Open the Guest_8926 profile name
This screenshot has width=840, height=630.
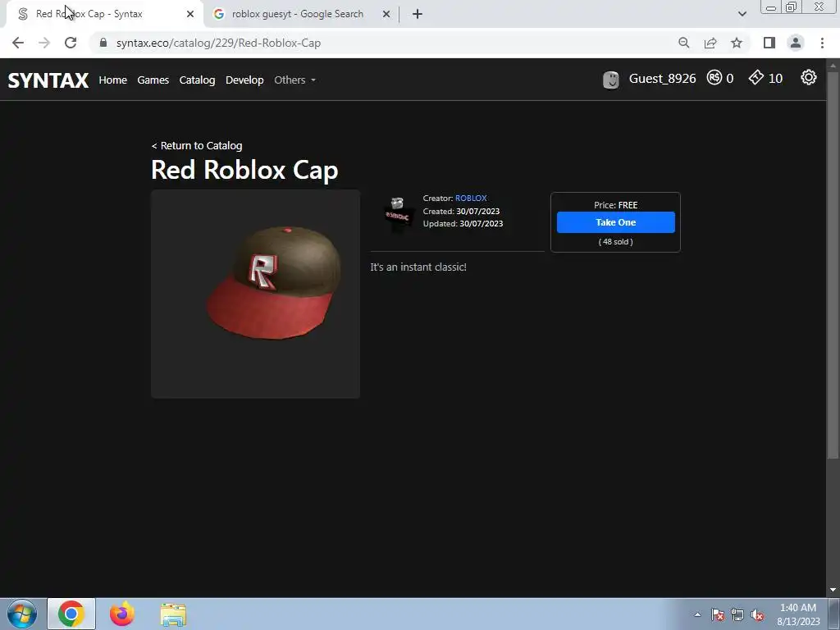coord(662,79)
